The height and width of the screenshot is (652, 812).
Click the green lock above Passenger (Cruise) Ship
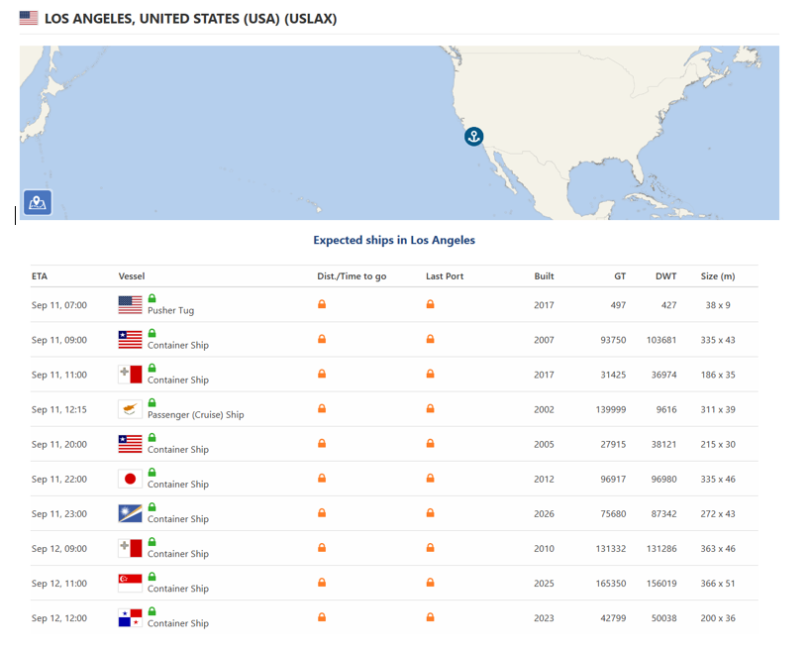(152, 402)
